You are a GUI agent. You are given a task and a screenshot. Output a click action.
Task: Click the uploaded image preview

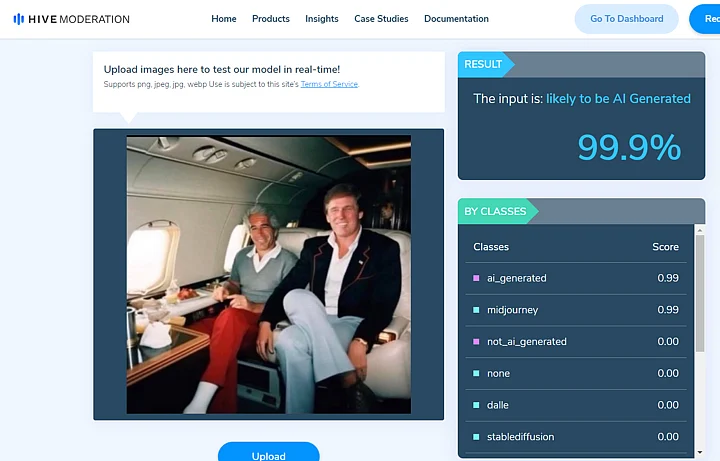click(x=268, y=274)
